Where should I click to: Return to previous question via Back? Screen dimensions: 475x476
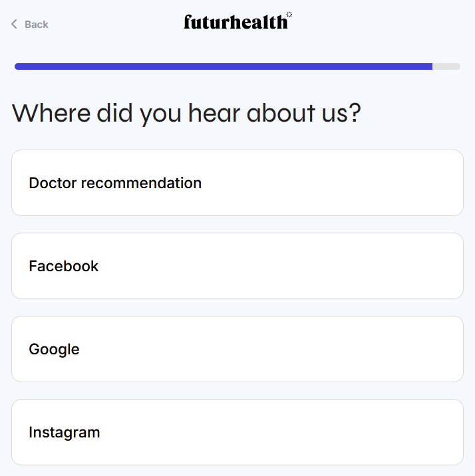coord(31,25)
